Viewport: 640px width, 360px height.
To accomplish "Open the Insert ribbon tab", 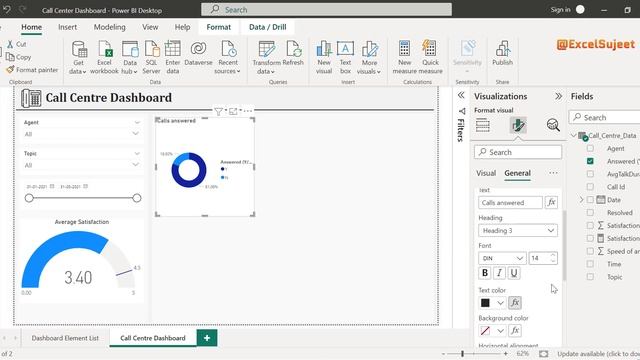I will click(x=67, y=27).
